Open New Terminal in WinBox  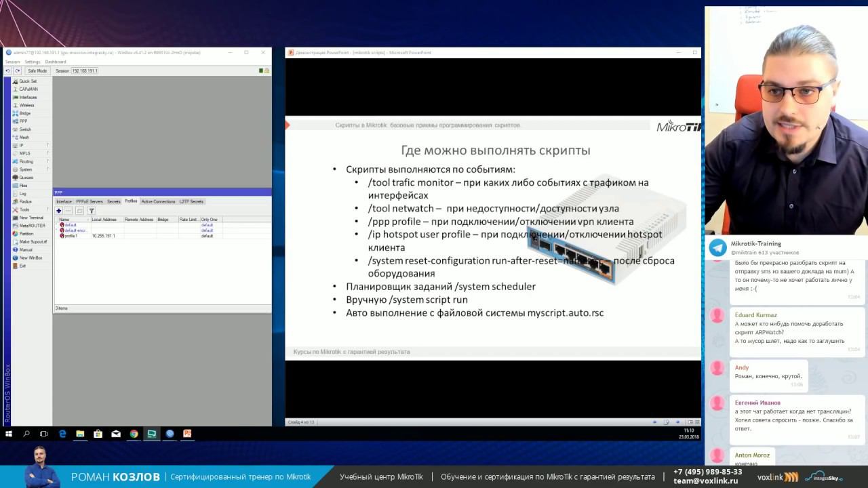[x=31, y=218]
